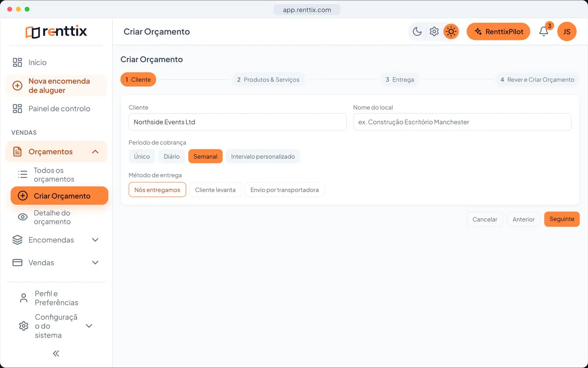Open JS user avatar menu
The height and width of the screenshot is (368, 588).
tap(567, 32)
